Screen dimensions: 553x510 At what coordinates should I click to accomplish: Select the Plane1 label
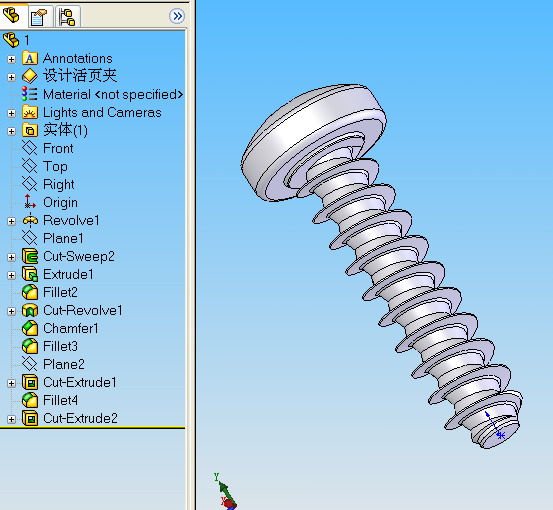[63, 238]
